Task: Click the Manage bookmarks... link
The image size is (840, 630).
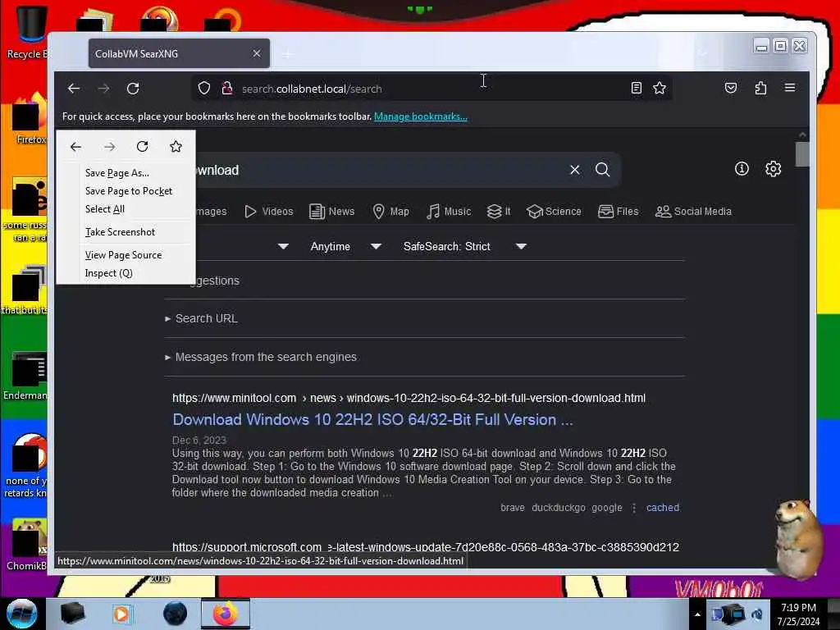Action: click(421, 116)
